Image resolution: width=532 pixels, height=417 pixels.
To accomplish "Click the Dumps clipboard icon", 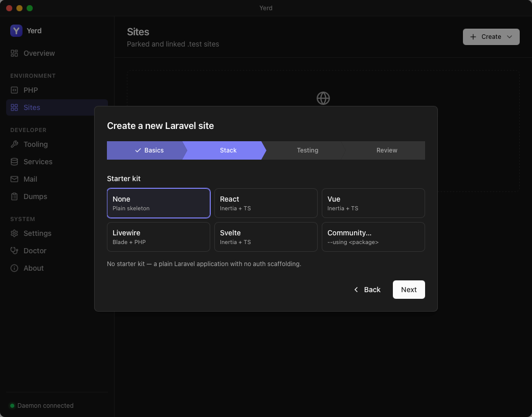I will click(x=14, y=196).
